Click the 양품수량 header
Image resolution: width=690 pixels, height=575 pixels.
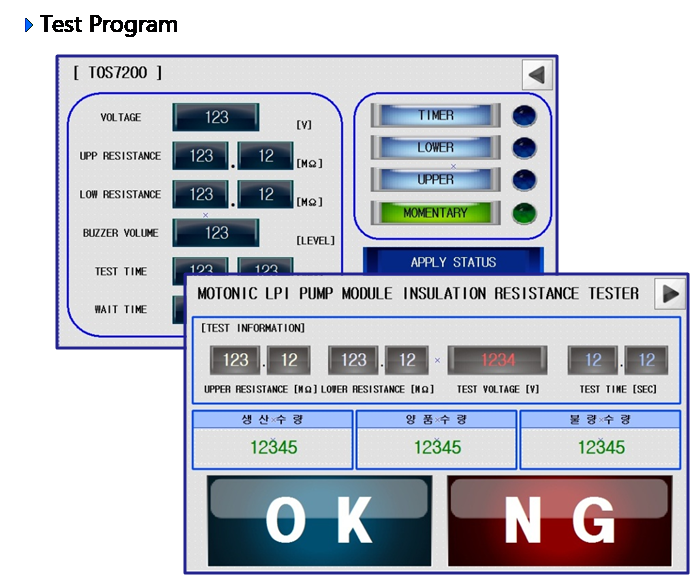[x=436, y=419]
